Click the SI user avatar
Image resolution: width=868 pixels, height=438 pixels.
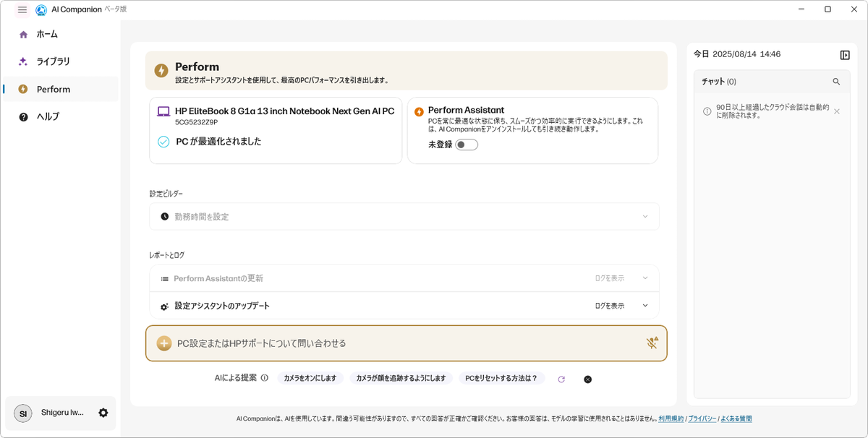point(23,413)
